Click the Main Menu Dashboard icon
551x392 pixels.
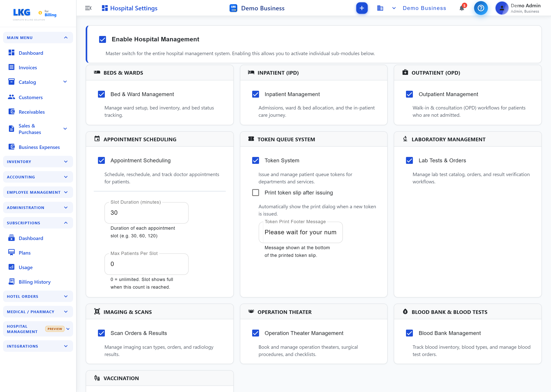[x=11, y=53]
